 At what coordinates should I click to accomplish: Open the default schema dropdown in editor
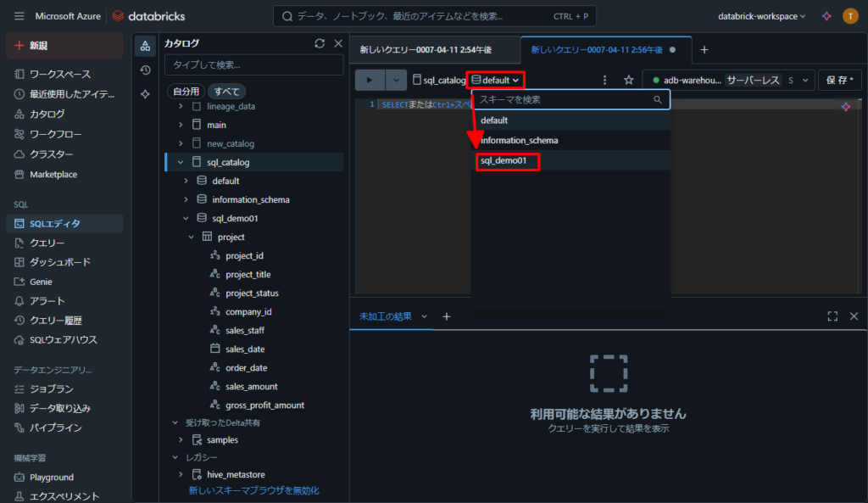495,81
